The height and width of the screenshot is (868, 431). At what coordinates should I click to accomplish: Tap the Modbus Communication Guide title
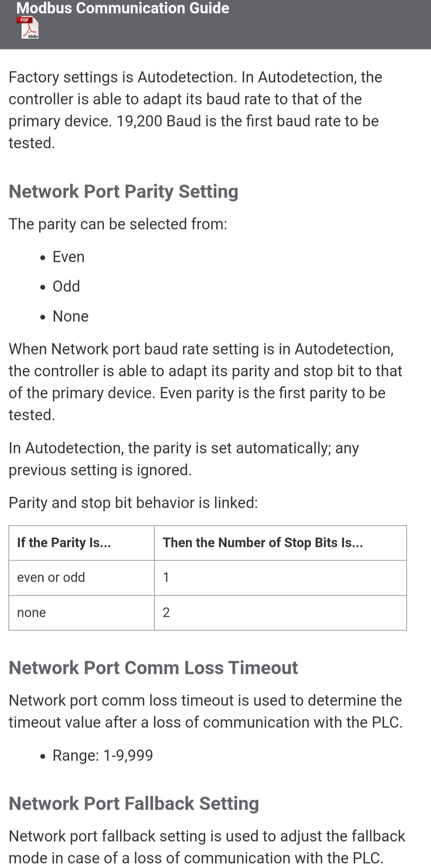[x=123, y=8]
